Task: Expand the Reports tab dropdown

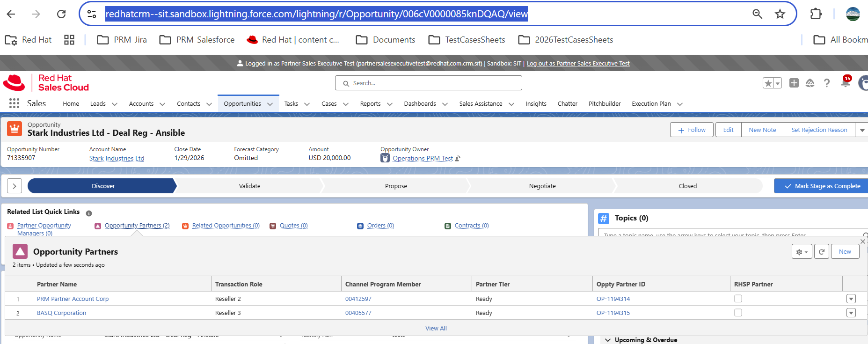Action: pos(390,104)
